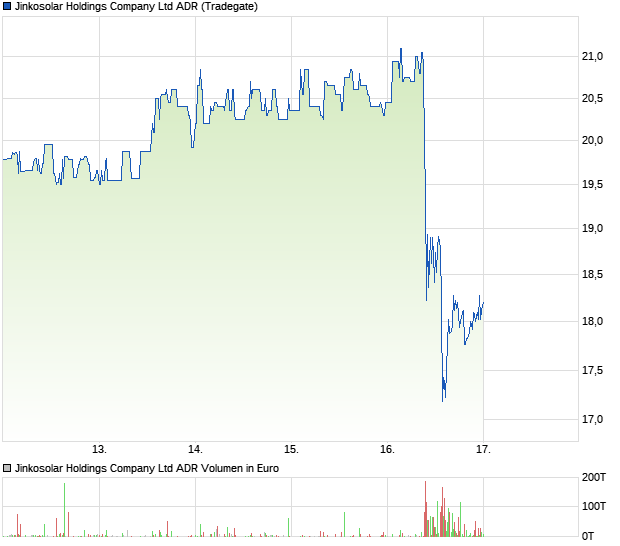Click the blue price legend square
Screen dimensions: 620x546
pos(7,6)
